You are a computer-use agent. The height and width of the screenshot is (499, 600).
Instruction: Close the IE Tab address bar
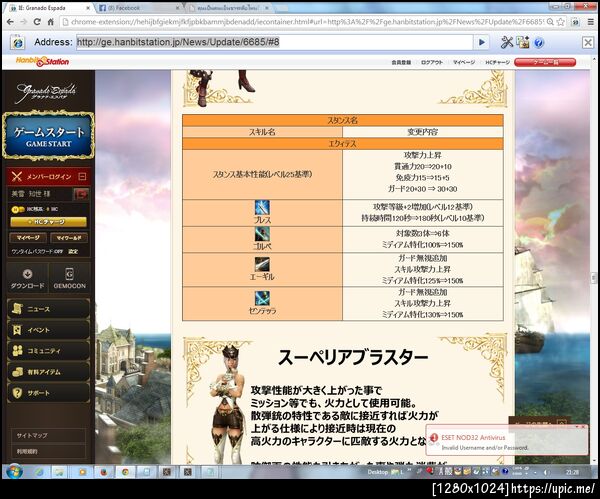pos(588,42)
